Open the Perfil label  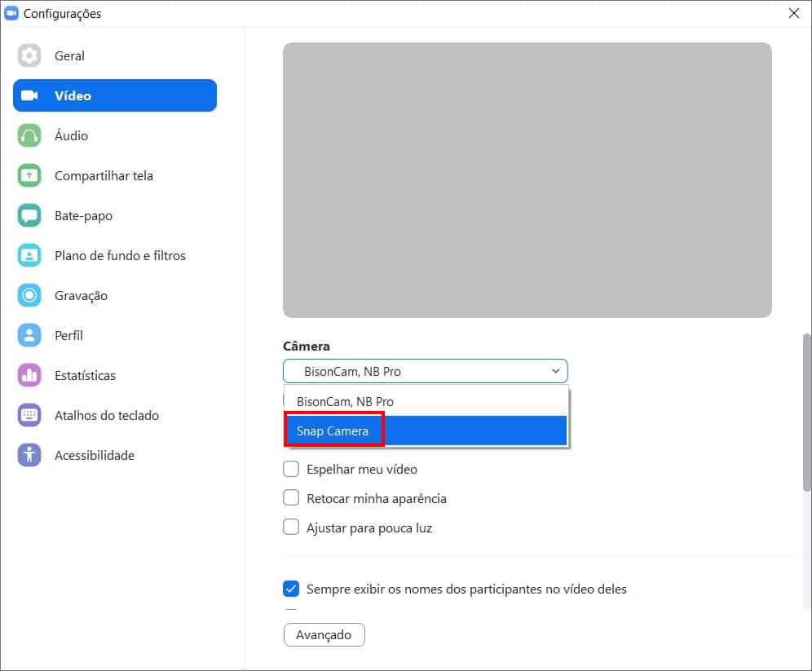68,336
